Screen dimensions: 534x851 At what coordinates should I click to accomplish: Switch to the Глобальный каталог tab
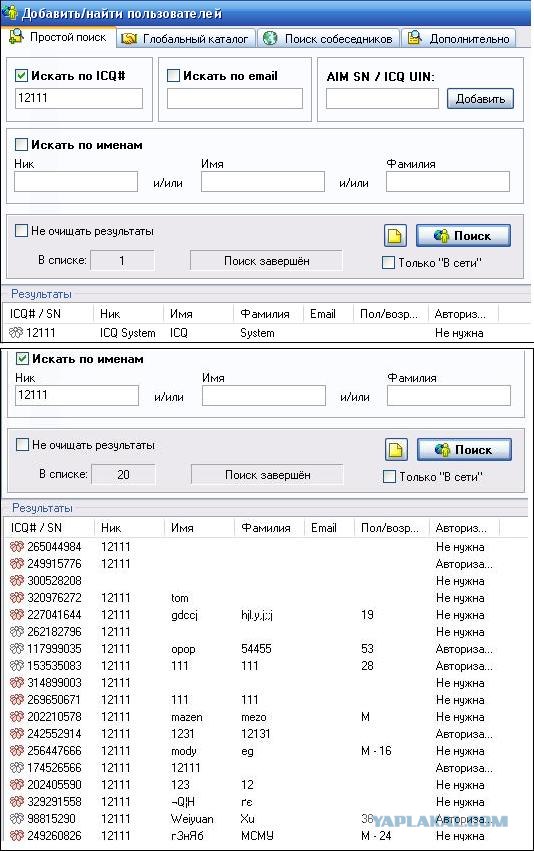(186, 39)
